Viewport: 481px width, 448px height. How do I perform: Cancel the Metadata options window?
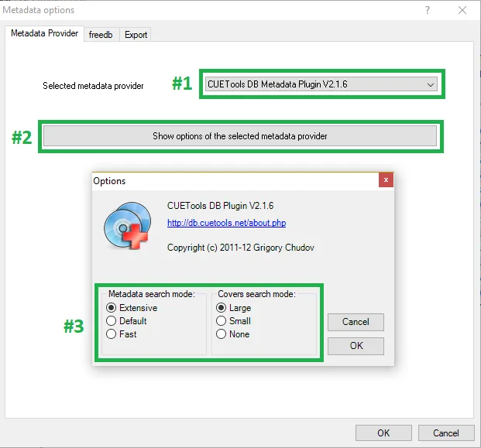tap(446, 433)
